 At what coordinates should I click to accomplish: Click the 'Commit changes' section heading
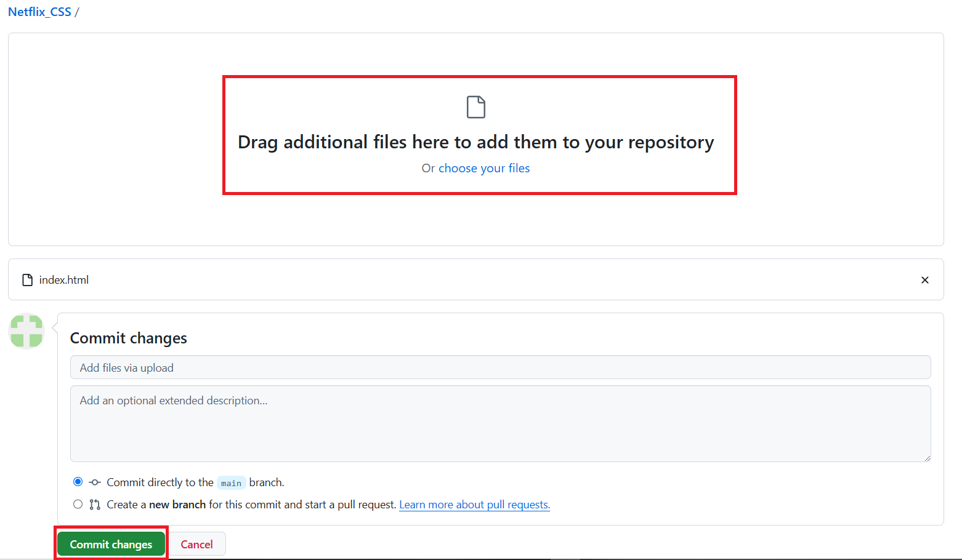click(129, 338)
